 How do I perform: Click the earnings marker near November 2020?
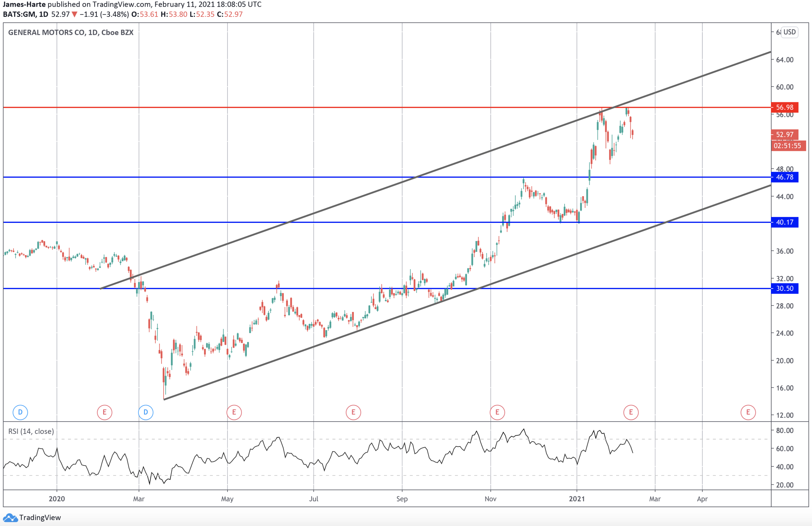[x=497, y=412]
